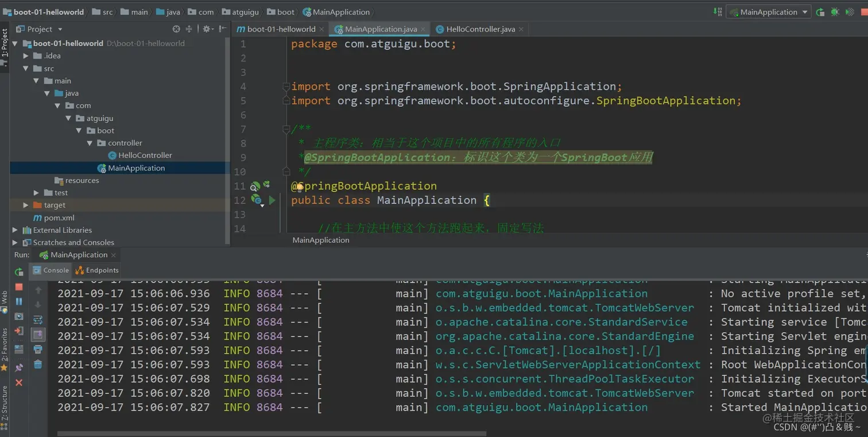Screen dimensions: 868x437
Task: Switch to MainApplication.java editor tab
Action: (x=381, y=29)
